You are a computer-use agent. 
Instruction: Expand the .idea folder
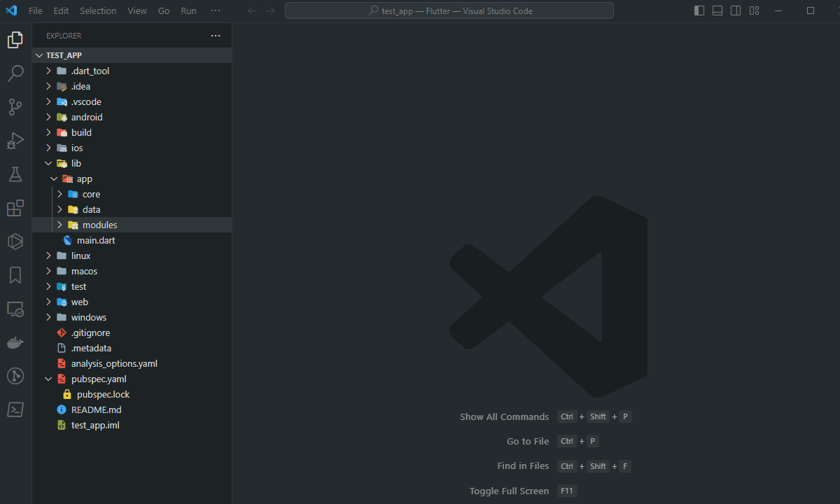(132, 86)
